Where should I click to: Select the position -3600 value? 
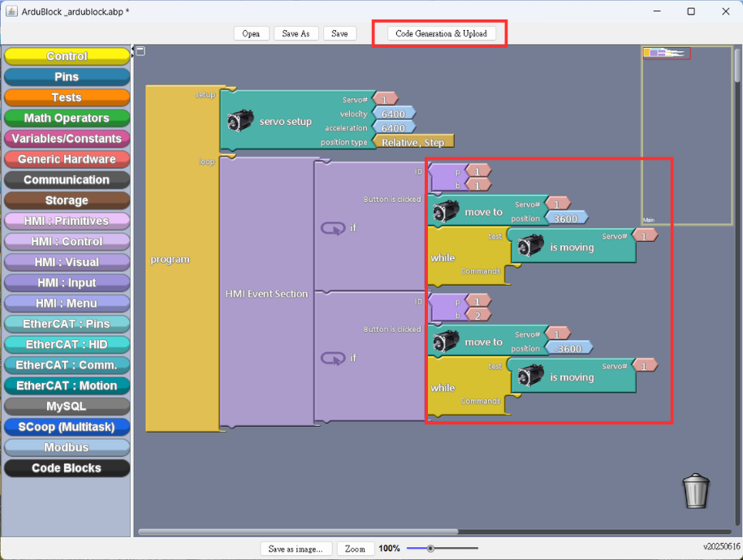tap(568, 348)
